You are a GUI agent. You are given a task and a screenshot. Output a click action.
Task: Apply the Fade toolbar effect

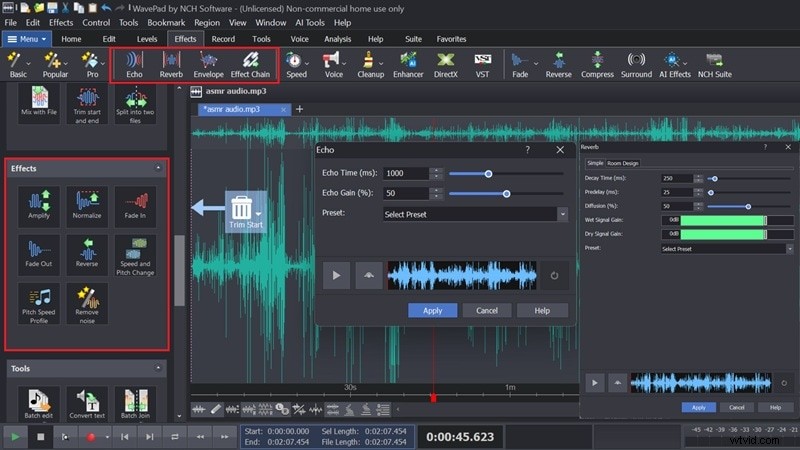[519, 65]
